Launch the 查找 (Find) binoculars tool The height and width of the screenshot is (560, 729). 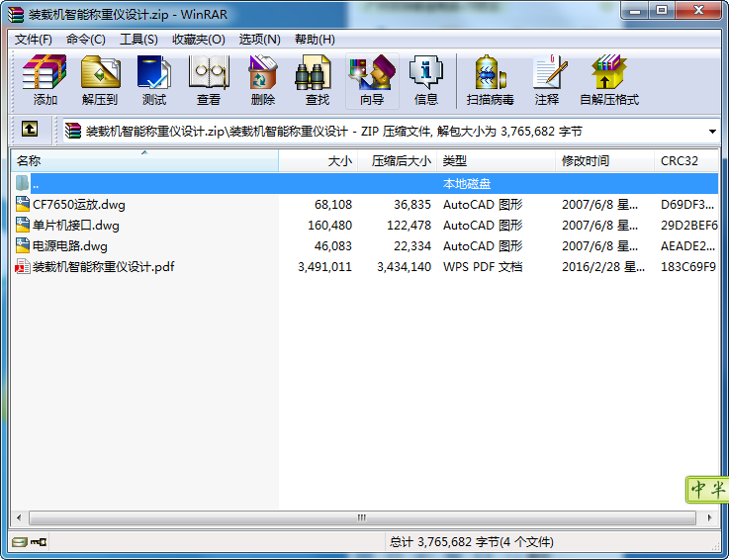point(317,80)
